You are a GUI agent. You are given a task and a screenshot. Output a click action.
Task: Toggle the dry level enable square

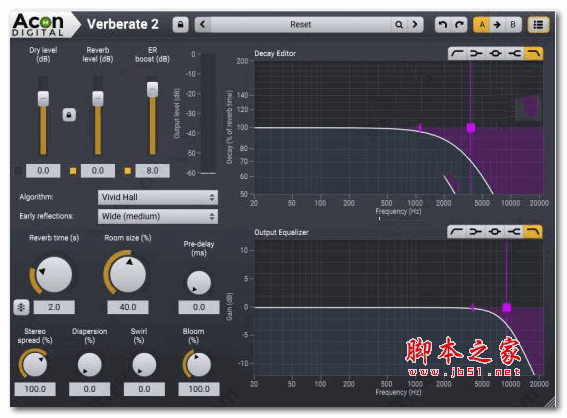[x=18, y=171]
